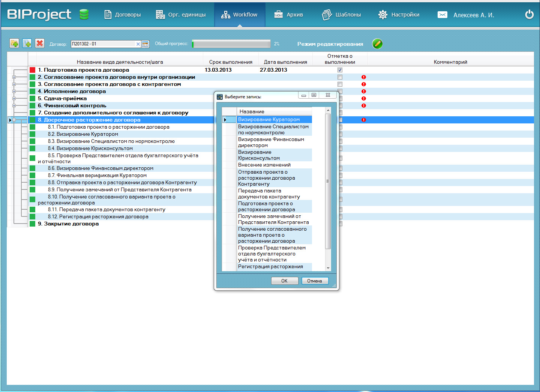Viewport: 540px width, 392px height.
Task: Expand step 5 Сдача-приёмка
Action: 14,99
